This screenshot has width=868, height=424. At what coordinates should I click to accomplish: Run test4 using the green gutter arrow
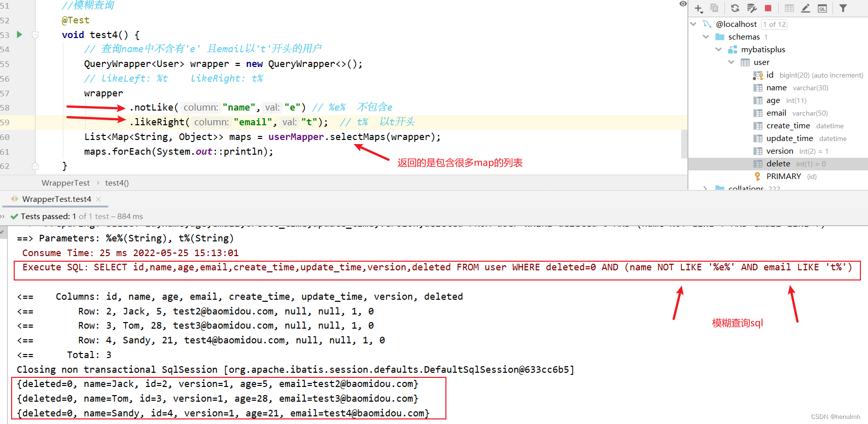tap(19, 34)
